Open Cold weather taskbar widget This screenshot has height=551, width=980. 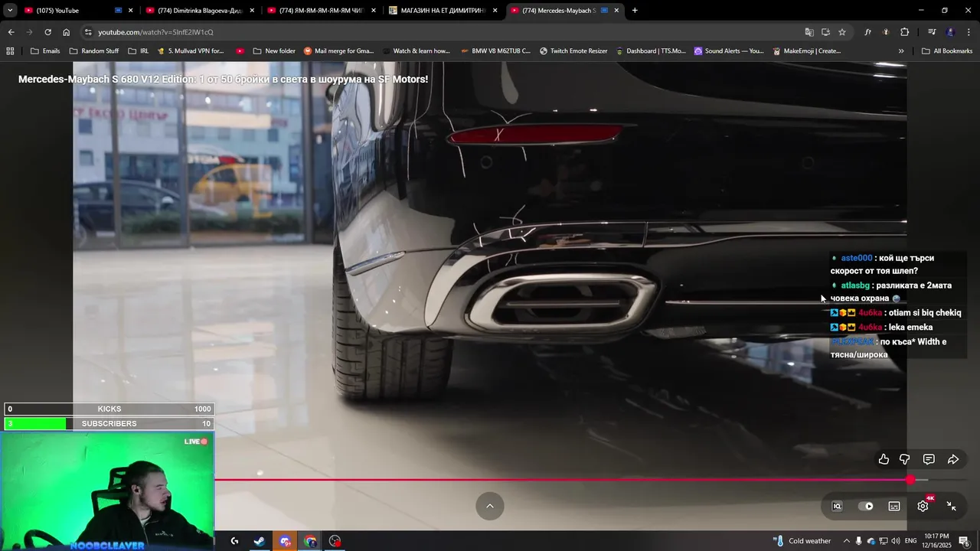pyautogui.click(x=802, y=541)
